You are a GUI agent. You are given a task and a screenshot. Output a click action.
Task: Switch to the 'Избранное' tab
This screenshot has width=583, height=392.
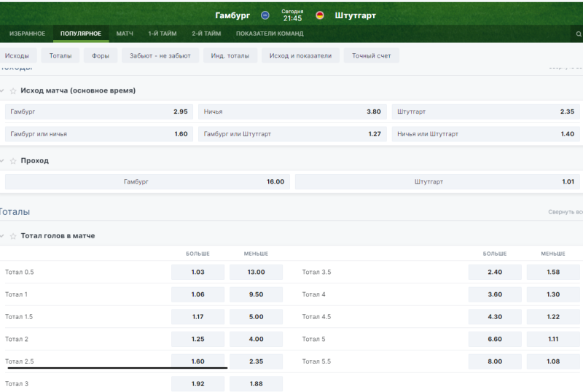tap(27, 34)
